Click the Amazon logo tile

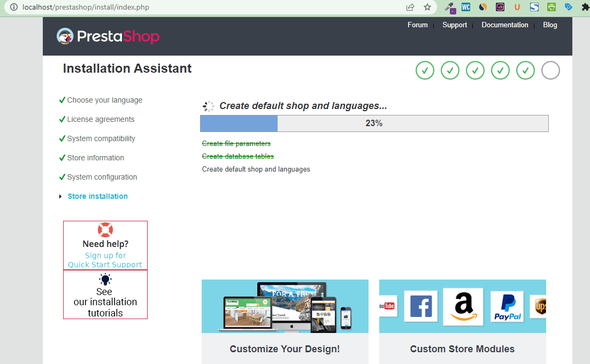coord(463,306)
